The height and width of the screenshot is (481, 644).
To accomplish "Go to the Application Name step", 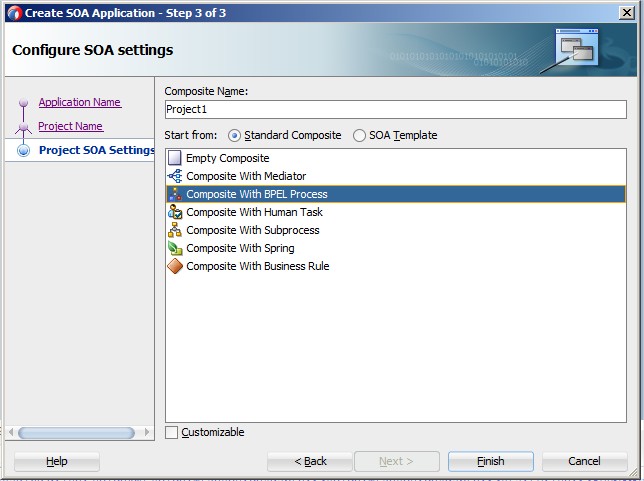I will pos(80,102).
